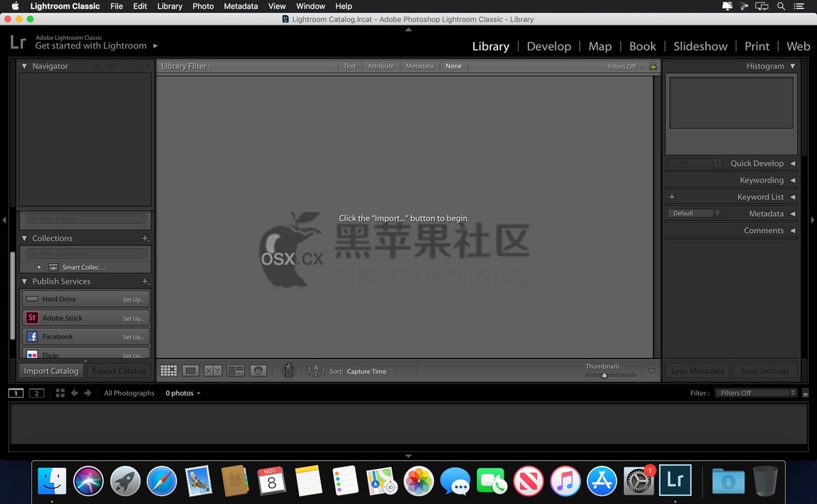Select Survey view icon

[x=235, y=371]
